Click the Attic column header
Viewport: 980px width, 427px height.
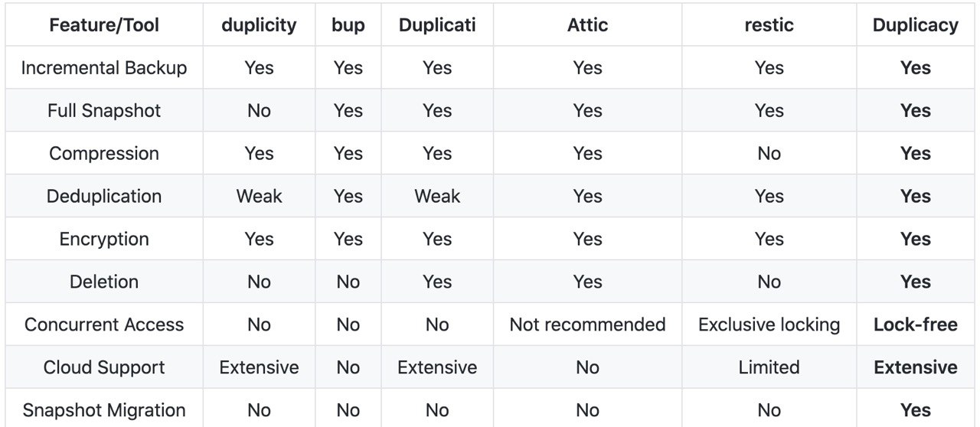point(587,25)
